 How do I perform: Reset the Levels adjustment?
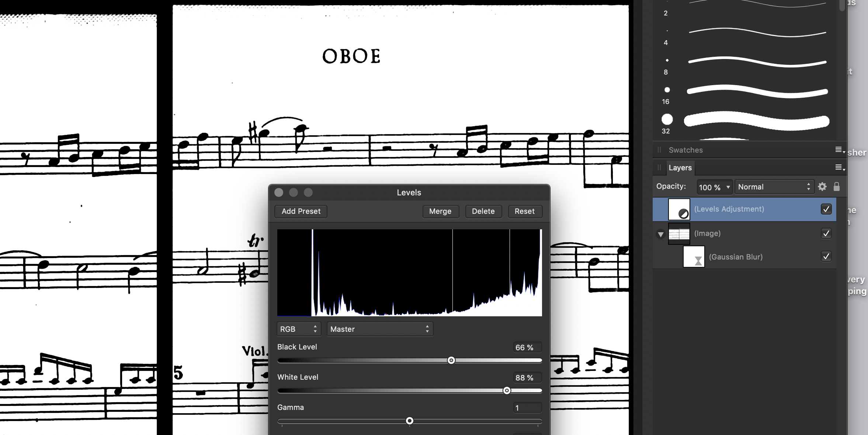point(525,211)
